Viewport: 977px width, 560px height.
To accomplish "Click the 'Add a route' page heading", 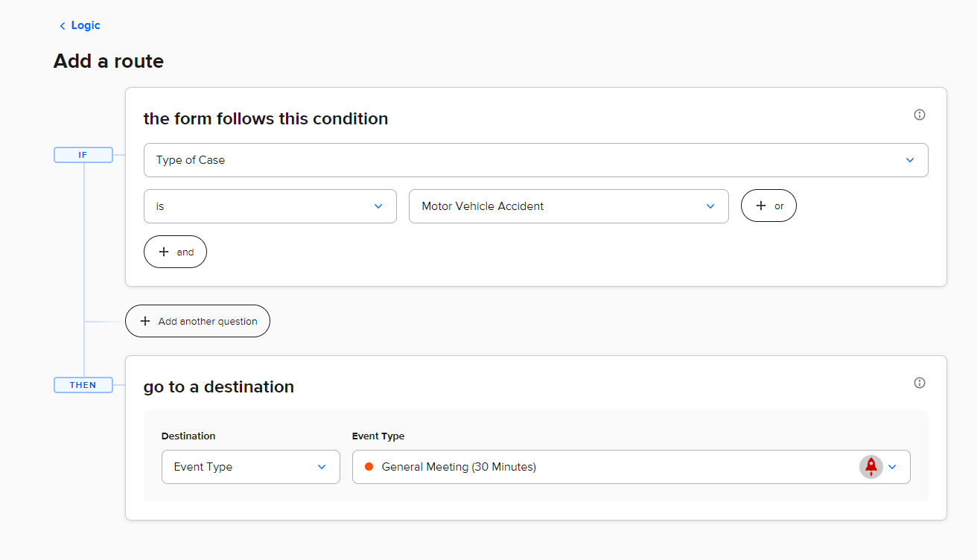I will coord(109,61).
